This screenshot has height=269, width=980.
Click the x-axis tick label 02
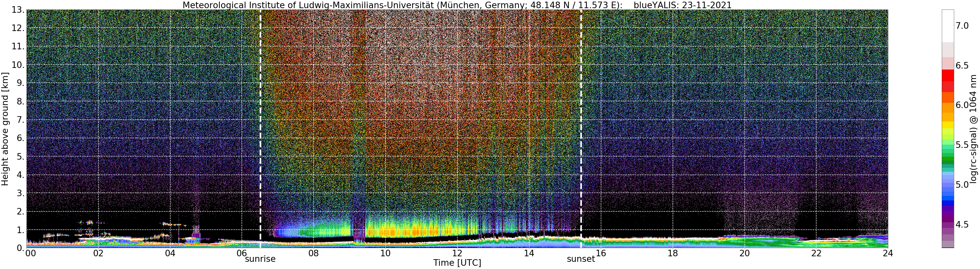pos(98,253)
